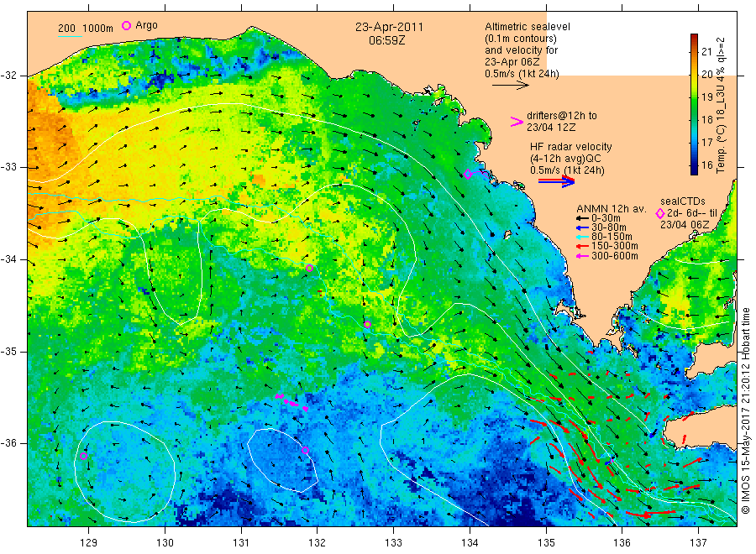This screenshot has height=554, width=756.
Task: Click the Argo float marker near 131.8°E, -36°
Action: 305,451
